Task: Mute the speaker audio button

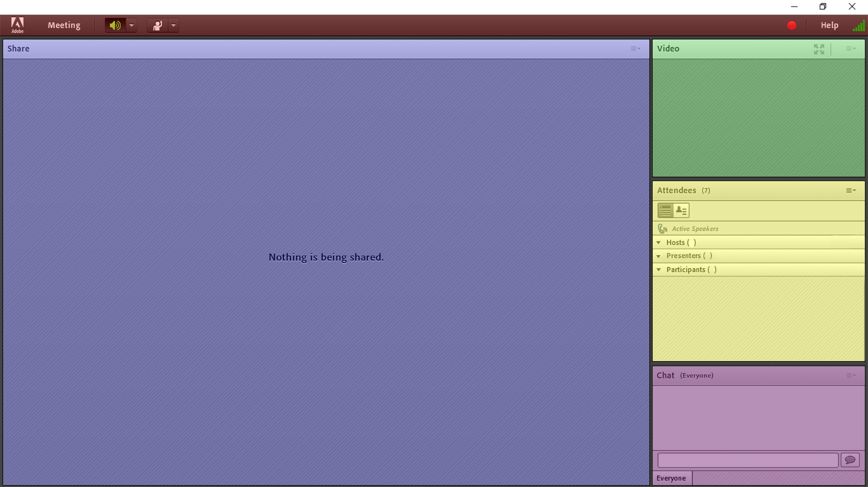Action: tap(115, 25)
